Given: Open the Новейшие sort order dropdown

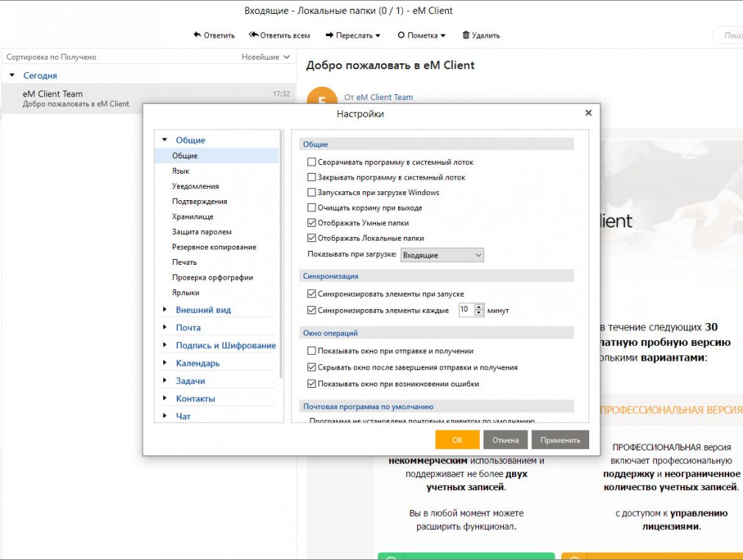Looking at the screenshot, I should (x=266, y=57).
